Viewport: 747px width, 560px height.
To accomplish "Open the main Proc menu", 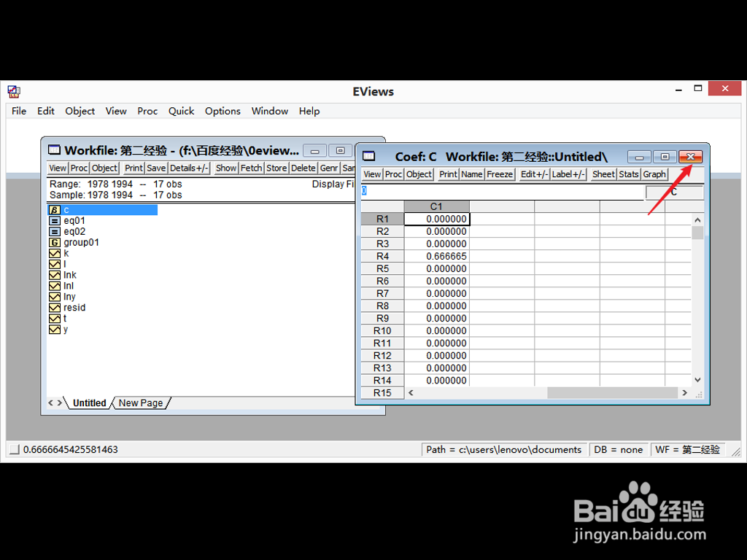I will click(147, 111).
